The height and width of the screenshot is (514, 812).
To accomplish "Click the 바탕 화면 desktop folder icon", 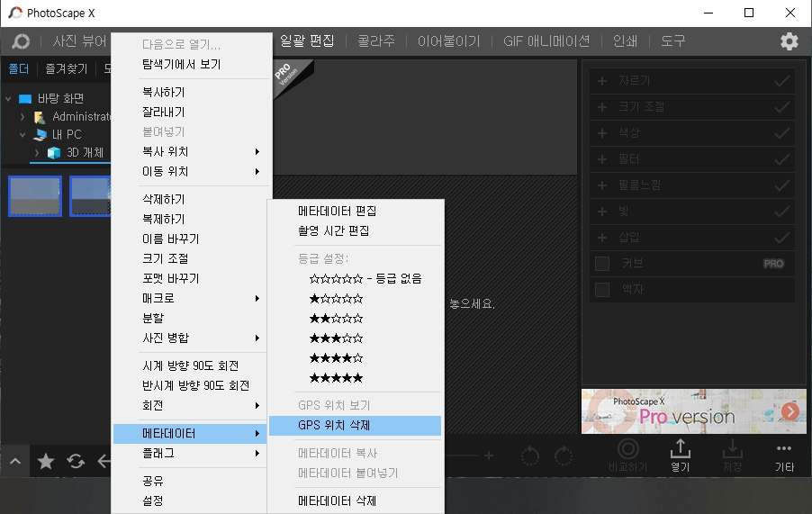I will coord(25,98).
